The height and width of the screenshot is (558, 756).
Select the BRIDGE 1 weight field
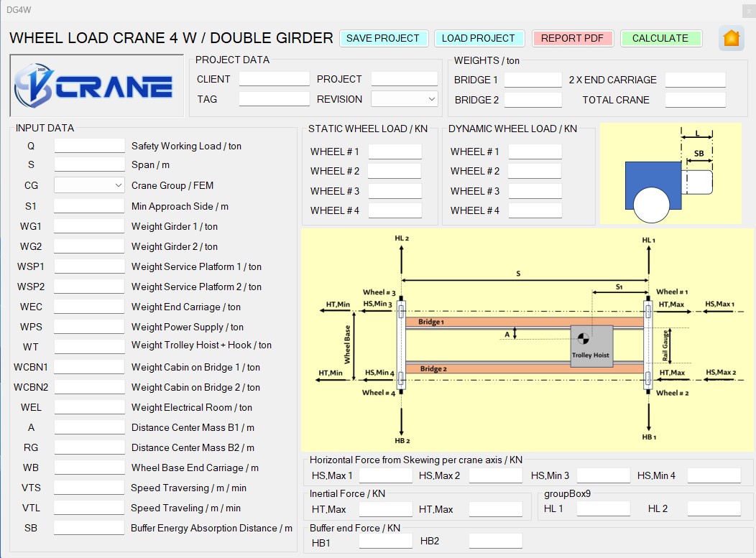(533, 80)
